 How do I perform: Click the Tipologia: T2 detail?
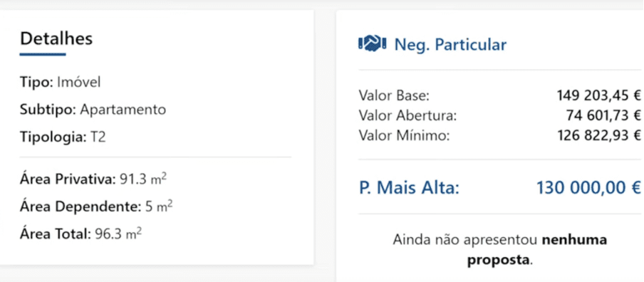(x=63, y=137)
